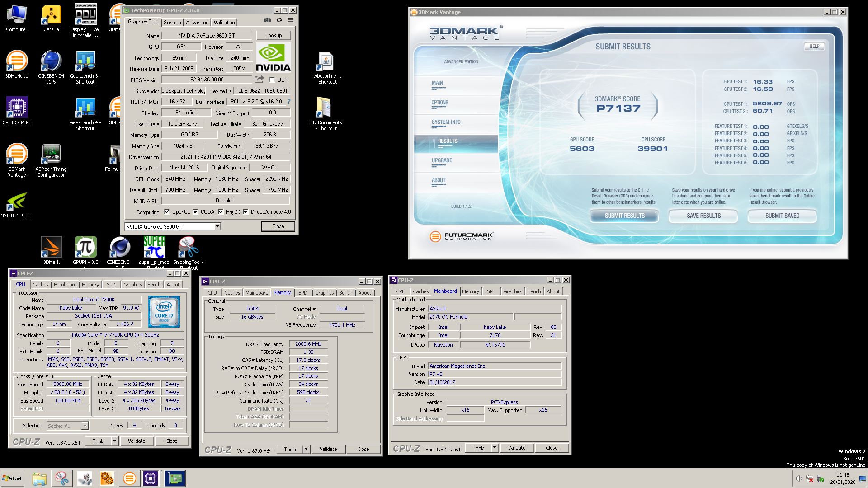
Task: Open Advanced tab in GPU-Z
Action: coord(198,22)
